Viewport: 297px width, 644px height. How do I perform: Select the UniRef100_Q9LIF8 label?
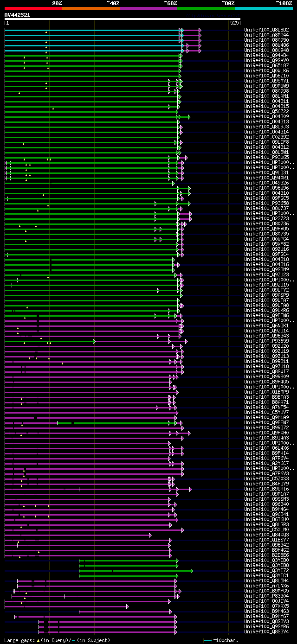tap(266, 142)
